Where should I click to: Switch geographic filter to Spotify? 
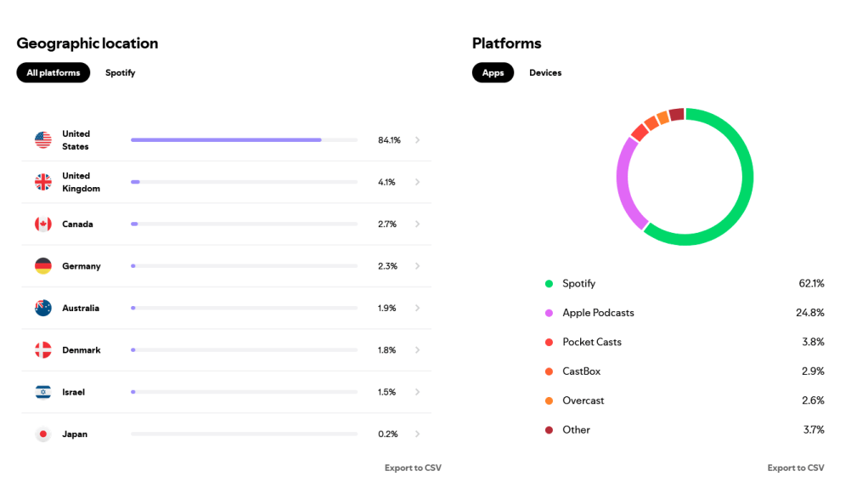pos(121,73)
